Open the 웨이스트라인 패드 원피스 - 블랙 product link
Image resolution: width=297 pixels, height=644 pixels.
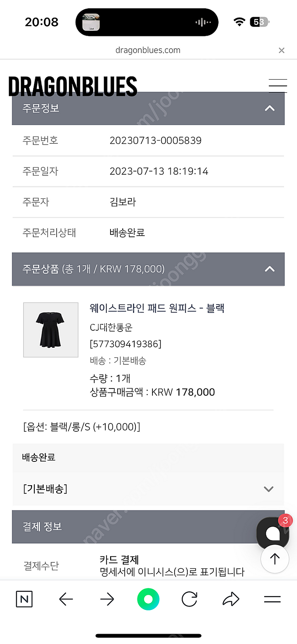click(x=157, y=308)
